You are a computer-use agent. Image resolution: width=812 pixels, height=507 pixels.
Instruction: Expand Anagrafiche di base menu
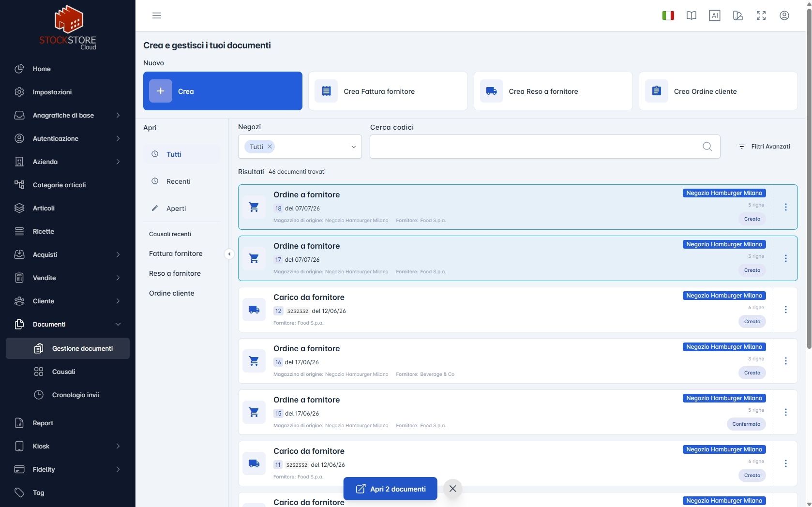[68, 115]
